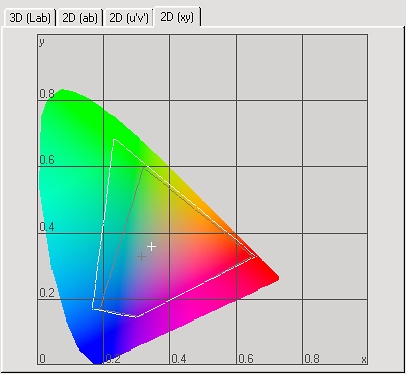
Task: Click the "0.4" y-axis label
Action: [47, 227]
